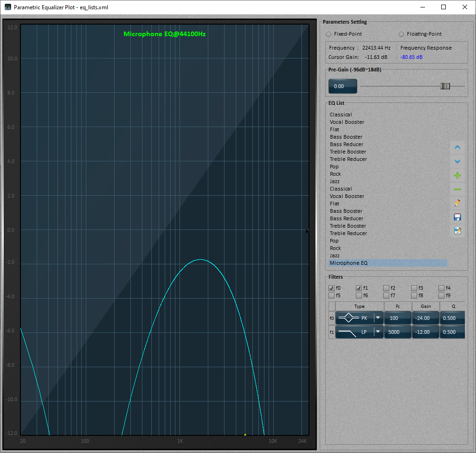Click f0 Fc field showing 100
Screen dimensions: 476x453
click(x=398, y=318)
